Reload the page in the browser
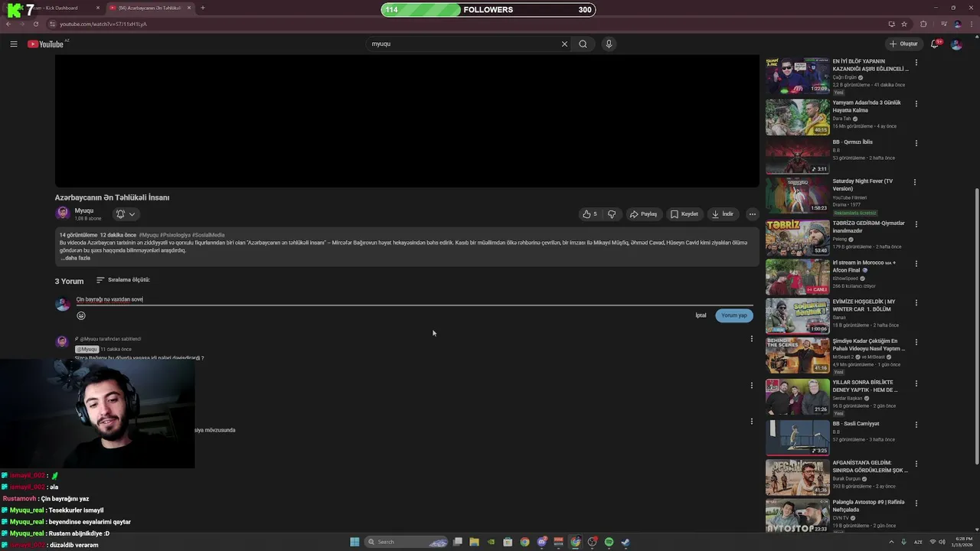This screenshot has width=980, height=551. pos(35,24)
